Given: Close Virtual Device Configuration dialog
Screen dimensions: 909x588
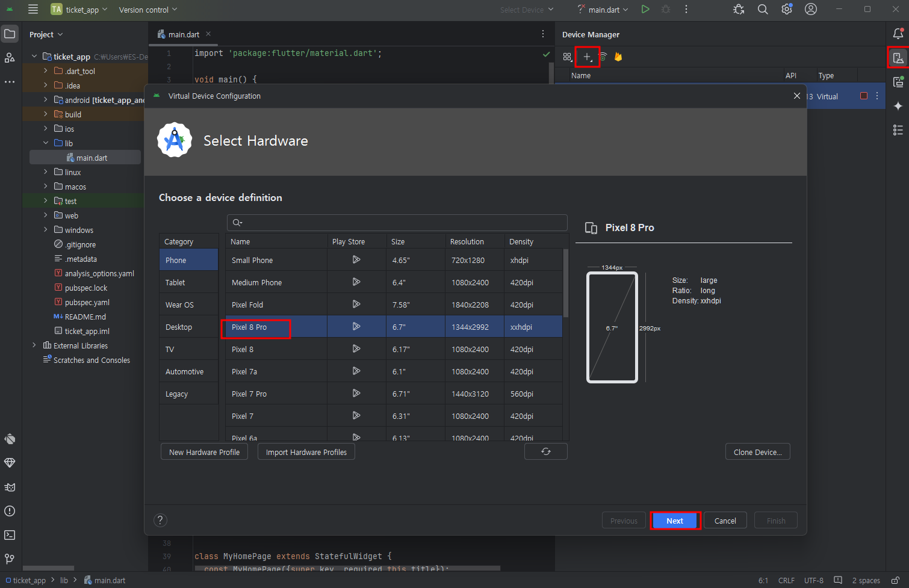Looking at the screenshot, I should pyautogui.click(x=797, y=96).
